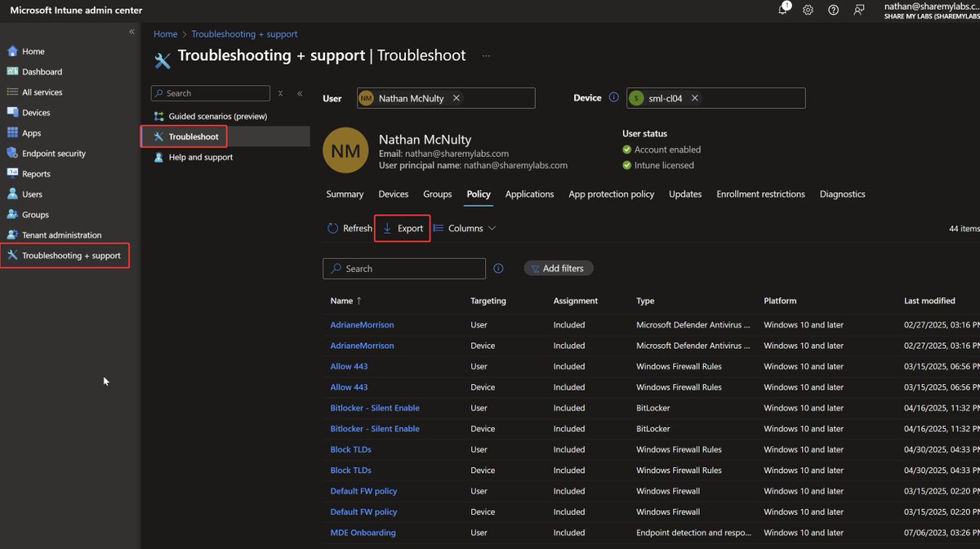Open the notifications bell icon

click(x=783, y=10)
